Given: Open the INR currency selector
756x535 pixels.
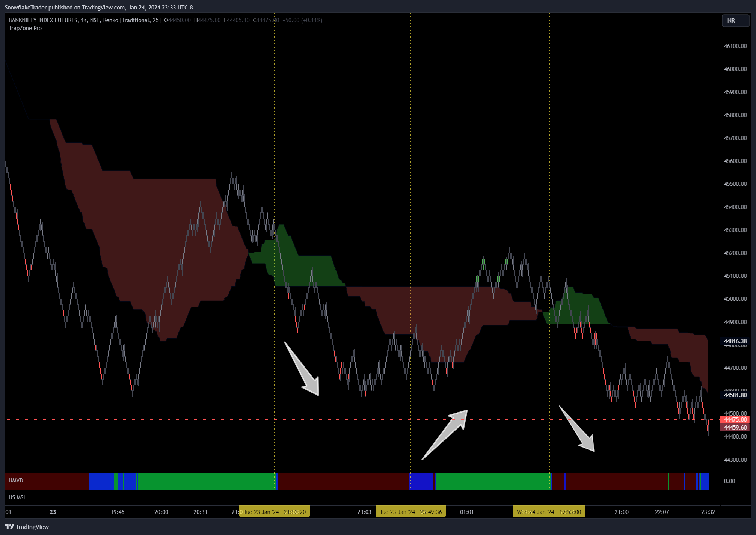Looking at the screenshot, I should (x=735, y=21).
